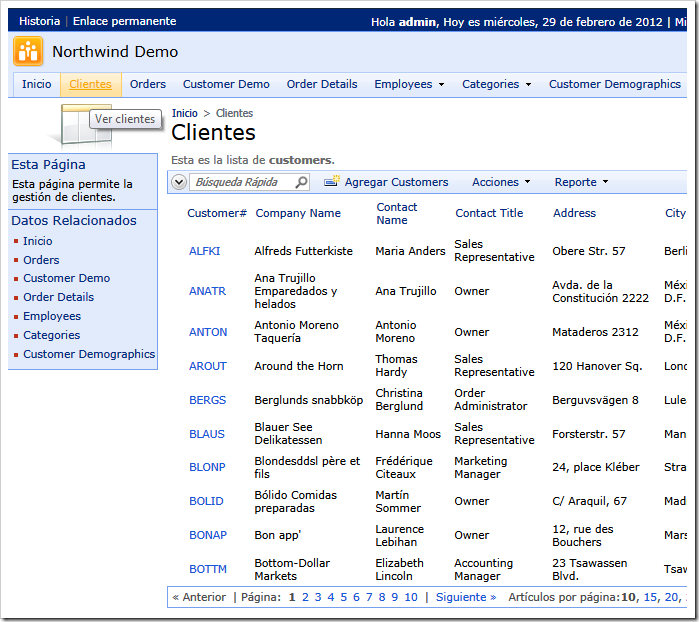The width and height of the screenshot is (699, 622).
Task: Go to page 5 of results
Action: point(344,597)
